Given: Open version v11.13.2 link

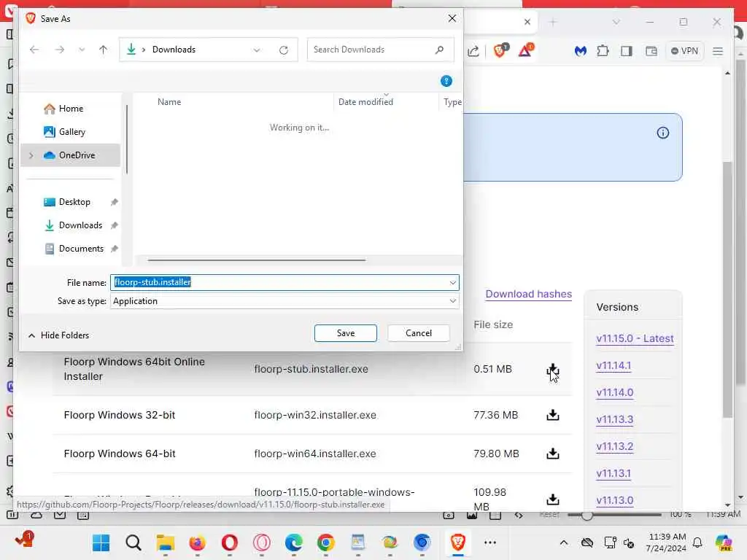Looking at the screenshot, I should [x=614, y=447].
